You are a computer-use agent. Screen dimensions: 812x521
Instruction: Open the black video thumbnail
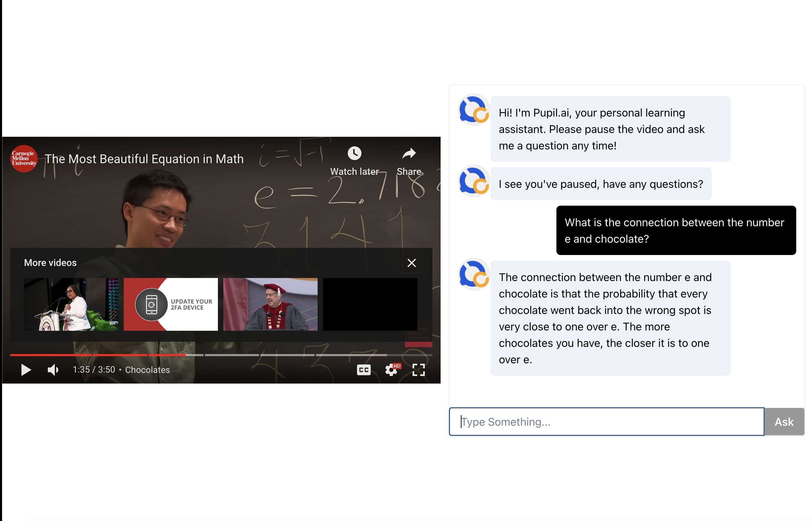tap(370, 304)
